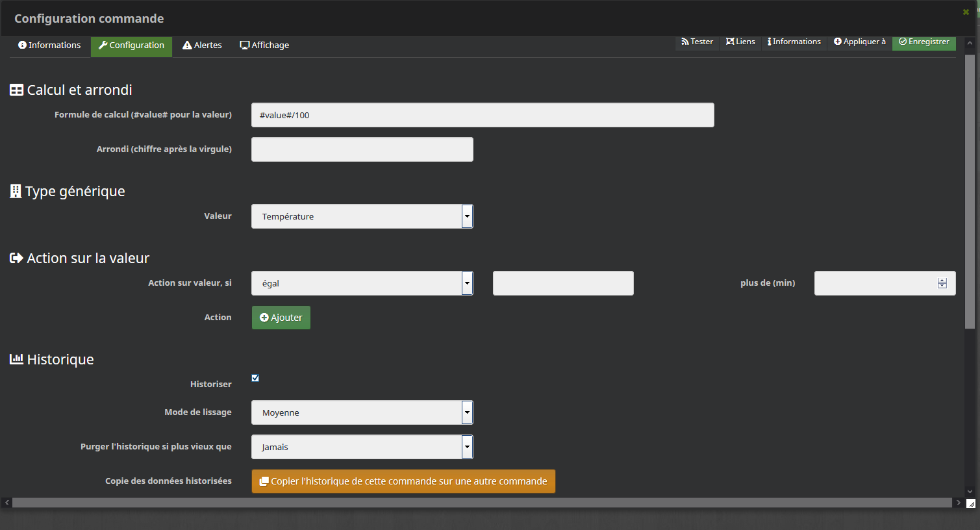Toggle the Historiser checkbox

(255, 378)
